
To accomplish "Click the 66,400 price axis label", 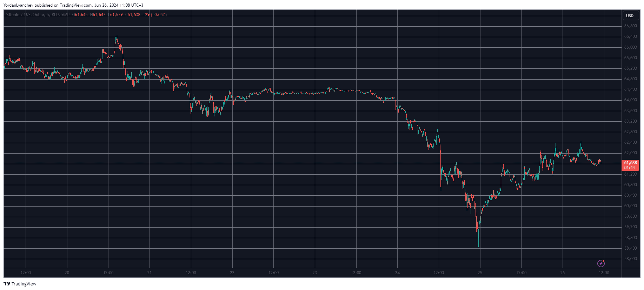I will point(630,36).
